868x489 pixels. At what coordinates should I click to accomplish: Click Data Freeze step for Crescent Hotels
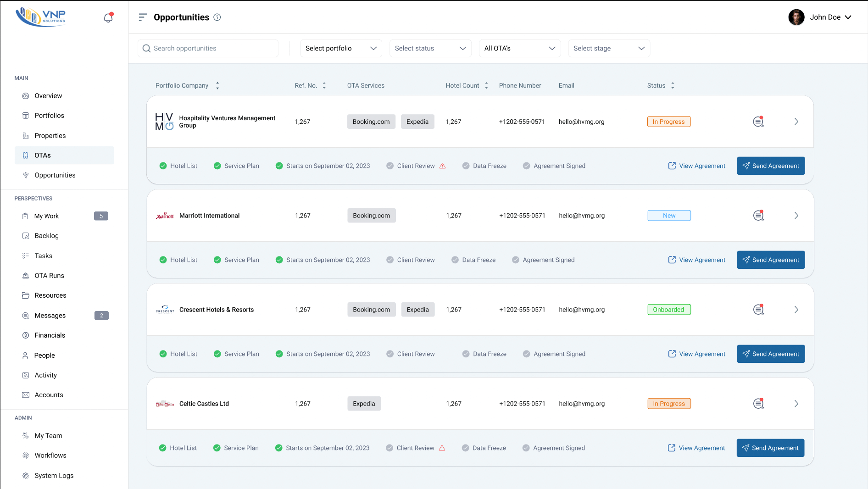tap(484, 354)
